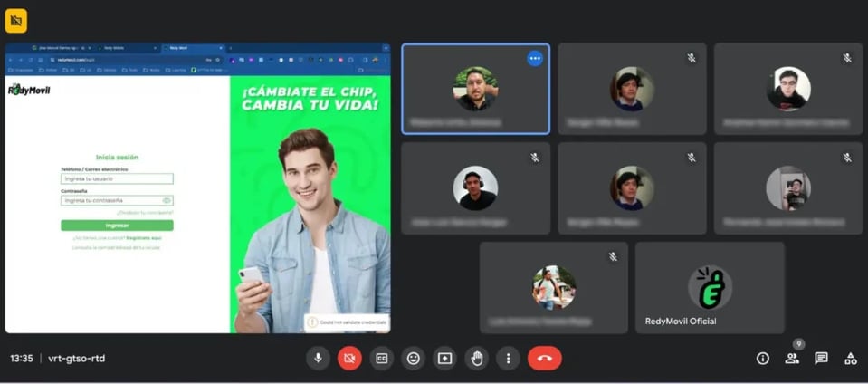
Task: Raise your hand in the meeting
Action: click(477, 359)
